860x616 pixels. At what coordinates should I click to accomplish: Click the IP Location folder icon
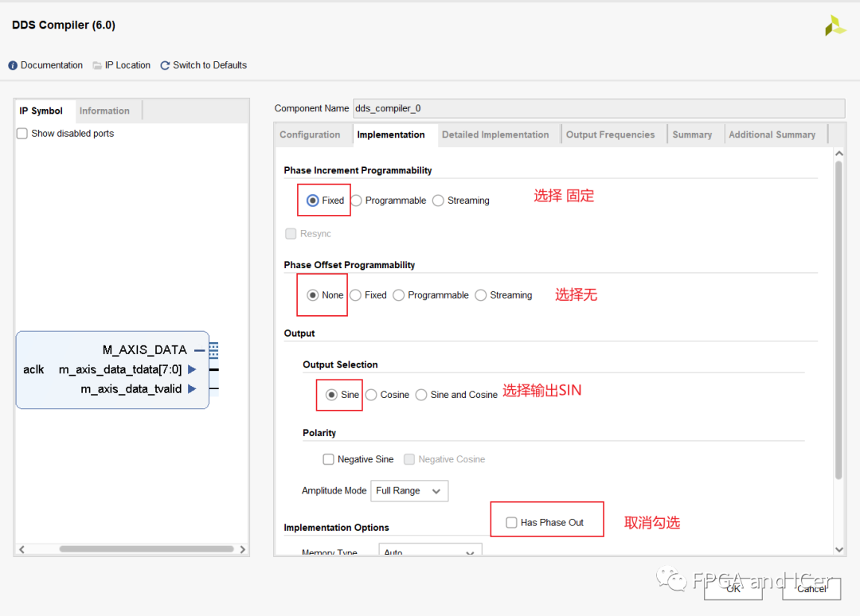click(97, 66)
